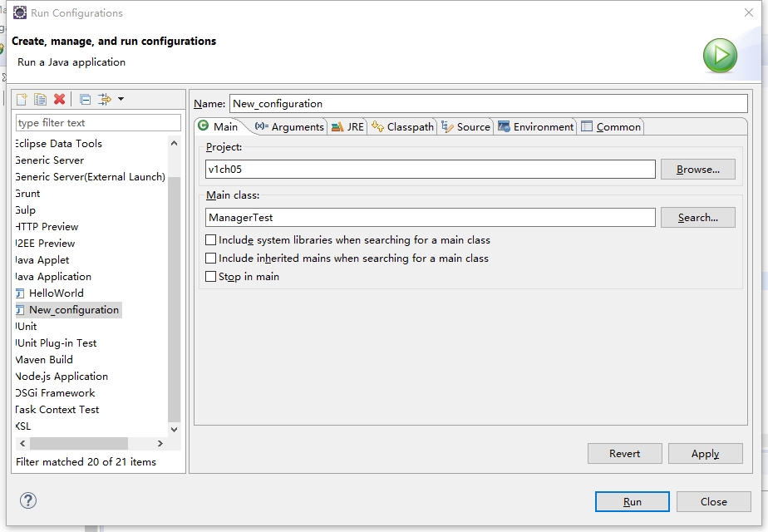768x532 pixels.
Task: Click the Revert button
Action: tap(624, 454)
